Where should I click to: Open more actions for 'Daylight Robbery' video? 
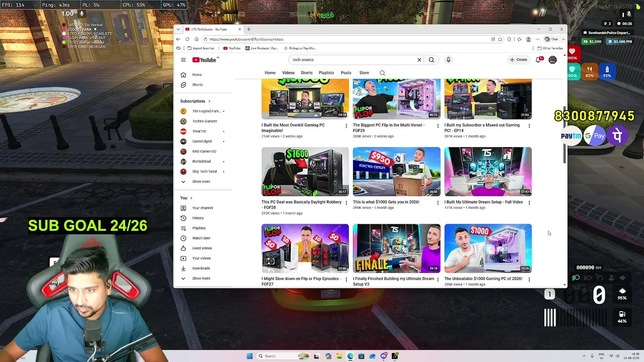click(x=346, y=203)
